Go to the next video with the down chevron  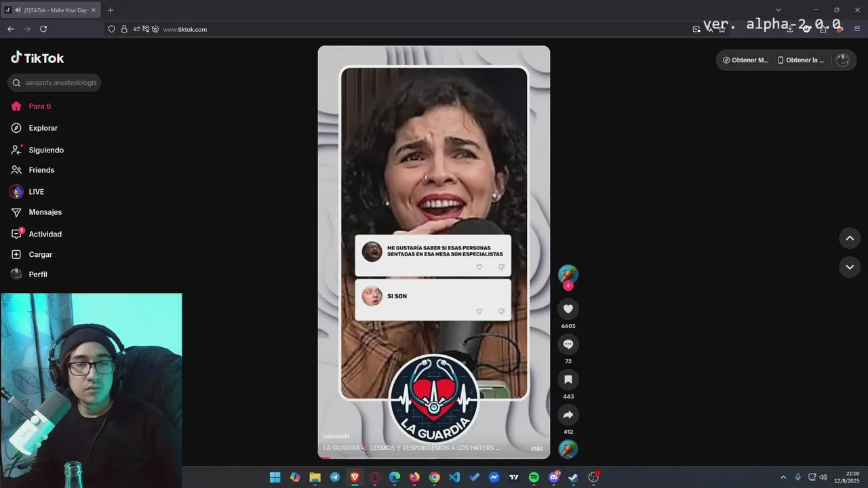pyautogui.click(x=850, y=267)
